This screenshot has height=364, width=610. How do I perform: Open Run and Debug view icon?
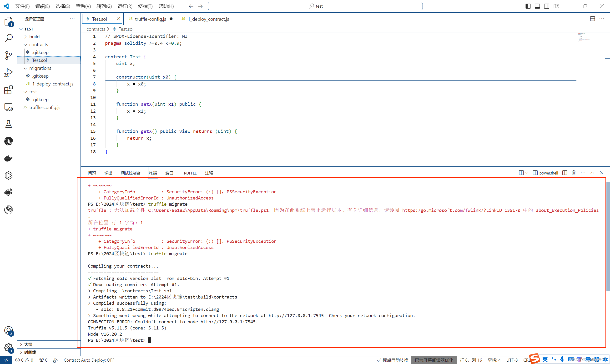[9, 73]
